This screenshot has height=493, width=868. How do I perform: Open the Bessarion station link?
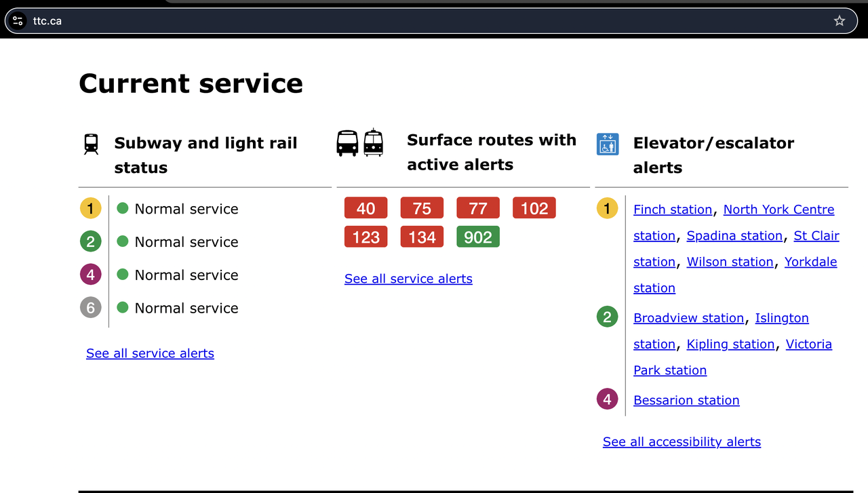coord(686,400)
